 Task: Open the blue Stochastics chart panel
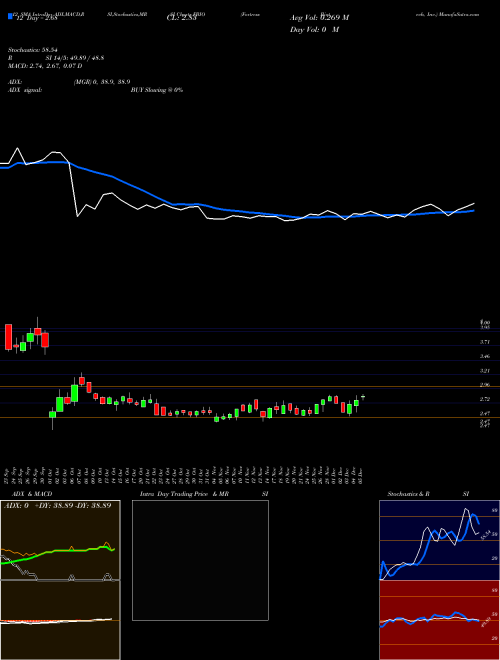click(439, 540)
